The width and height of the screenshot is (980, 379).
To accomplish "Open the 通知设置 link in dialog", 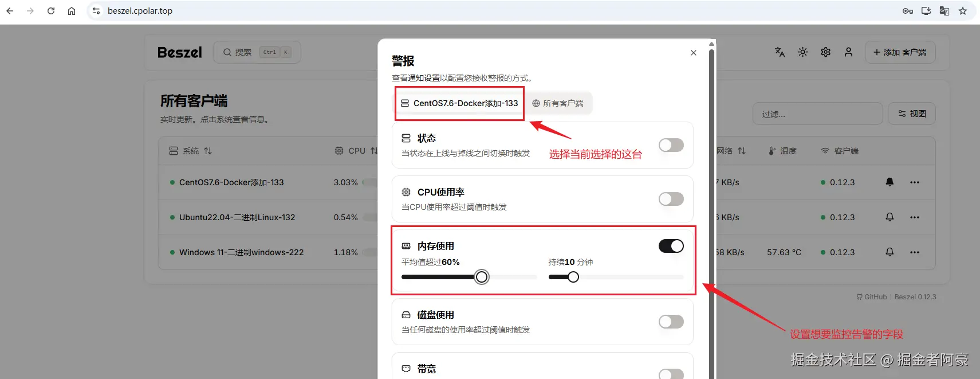I will click(x=424, y=78).
